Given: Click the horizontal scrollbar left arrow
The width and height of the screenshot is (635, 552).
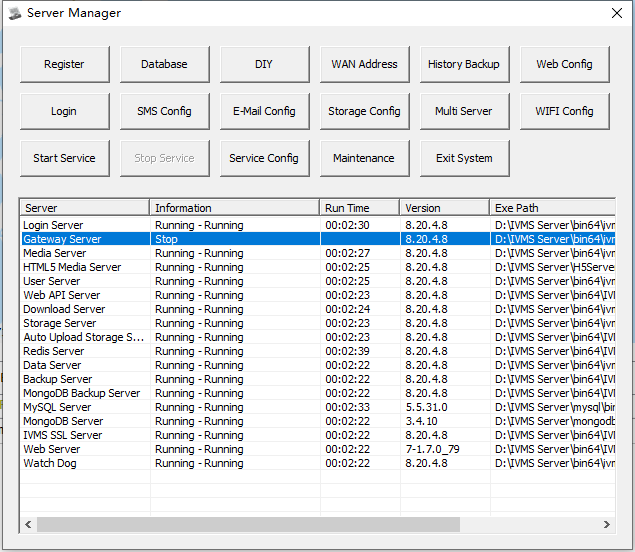Looking at the screenshot, I should tap(28, 525).
